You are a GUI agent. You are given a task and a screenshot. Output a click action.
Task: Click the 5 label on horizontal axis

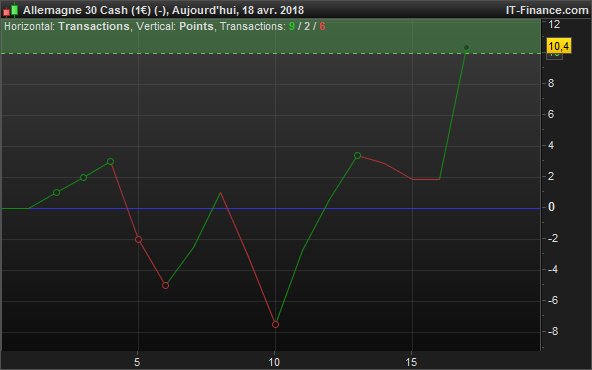tap(137, 362)
